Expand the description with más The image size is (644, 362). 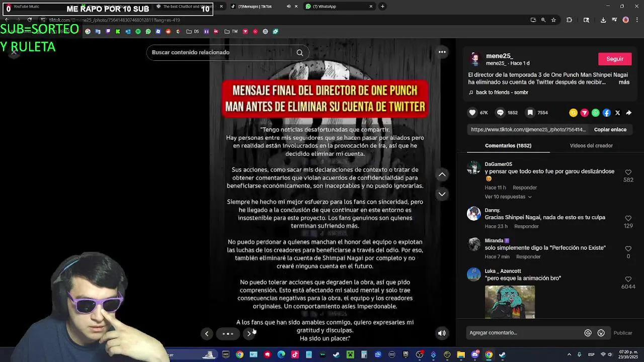tap(624, 82)
